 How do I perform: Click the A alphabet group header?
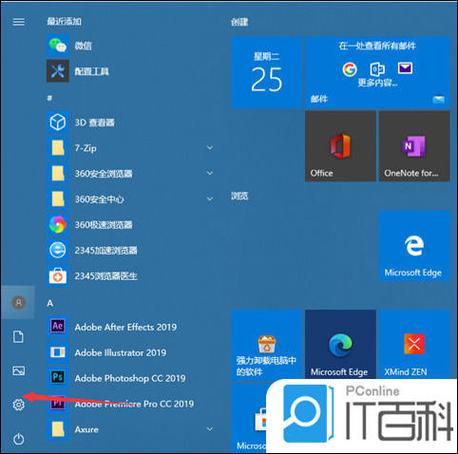tap(50, 303)
